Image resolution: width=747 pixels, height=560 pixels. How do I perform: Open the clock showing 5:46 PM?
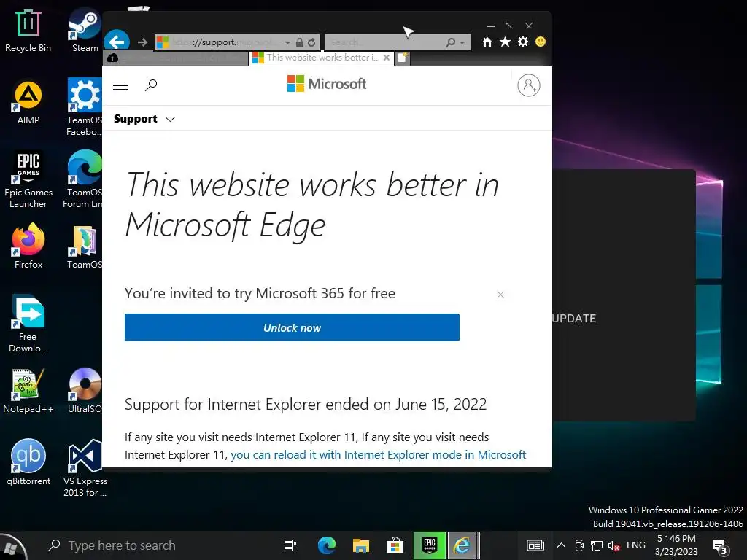click(x=676, y=545)
